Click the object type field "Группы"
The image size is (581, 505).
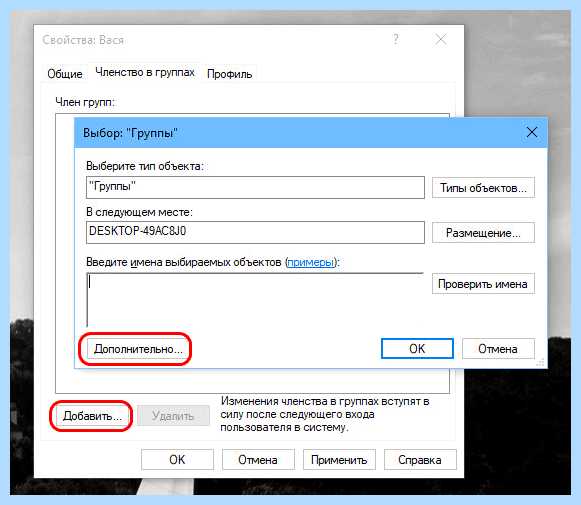(255, 187)
